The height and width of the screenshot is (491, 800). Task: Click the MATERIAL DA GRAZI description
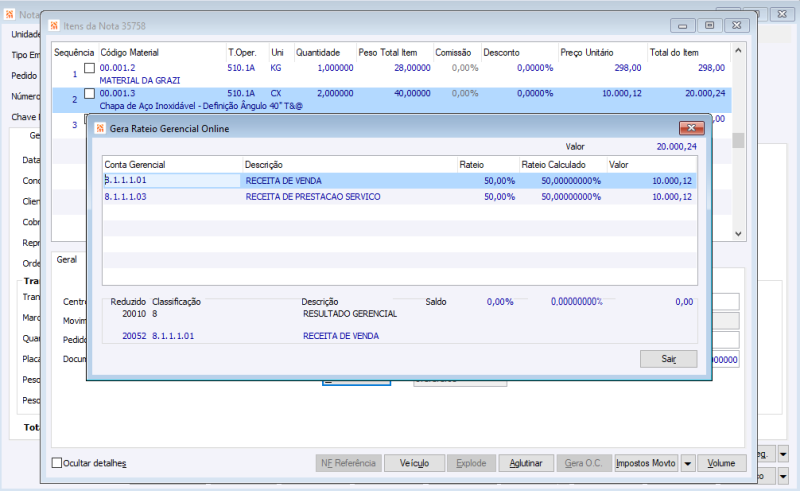pos(140,81)
